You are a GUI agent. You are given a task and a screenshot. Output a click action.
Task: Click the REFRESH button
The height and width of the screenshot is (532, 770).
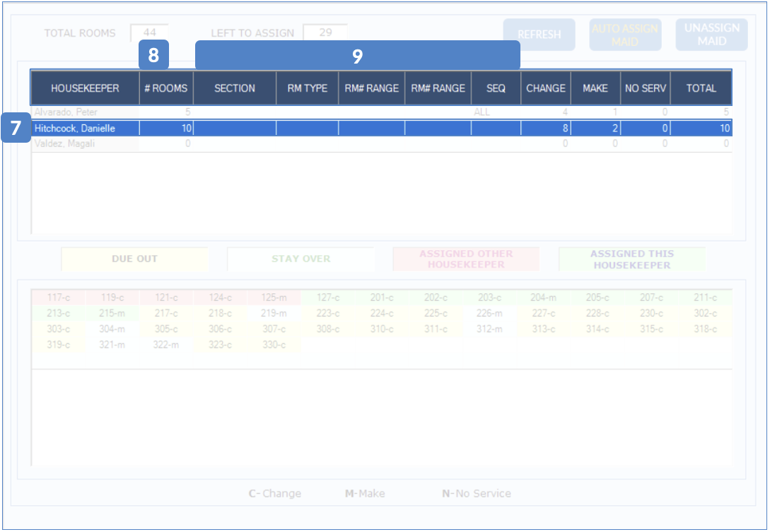coord(539,35)
